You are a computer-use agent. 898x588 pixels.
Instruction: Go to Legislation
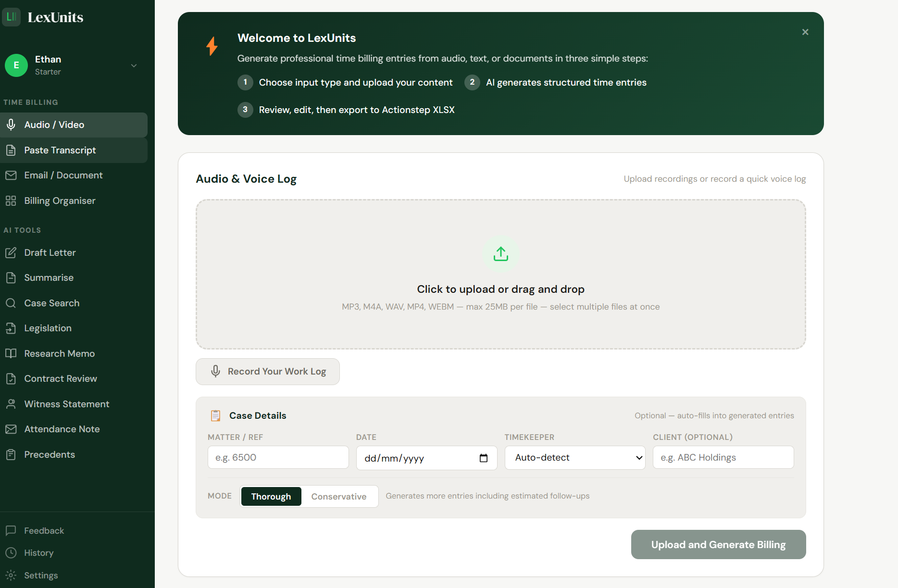tap(74, 328)
